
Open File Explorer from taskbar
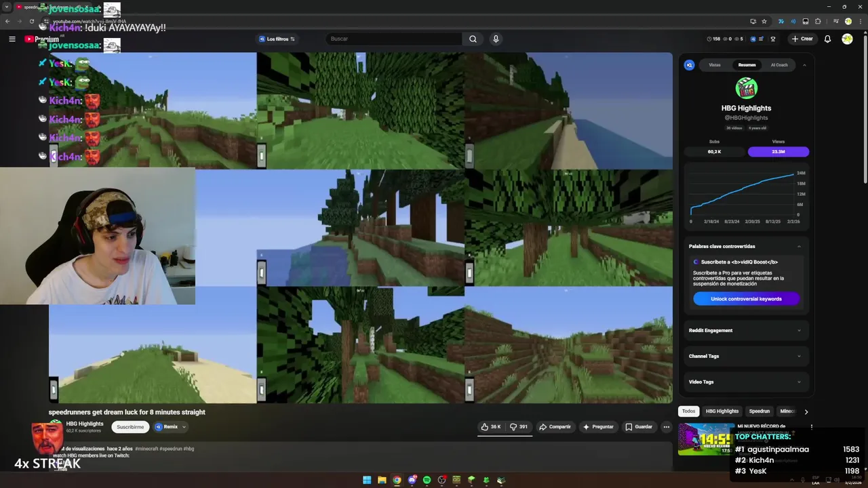(382, 480)
